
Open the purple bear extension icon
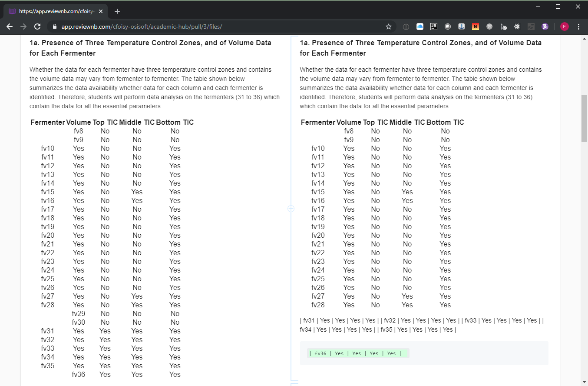click(545, 27)
